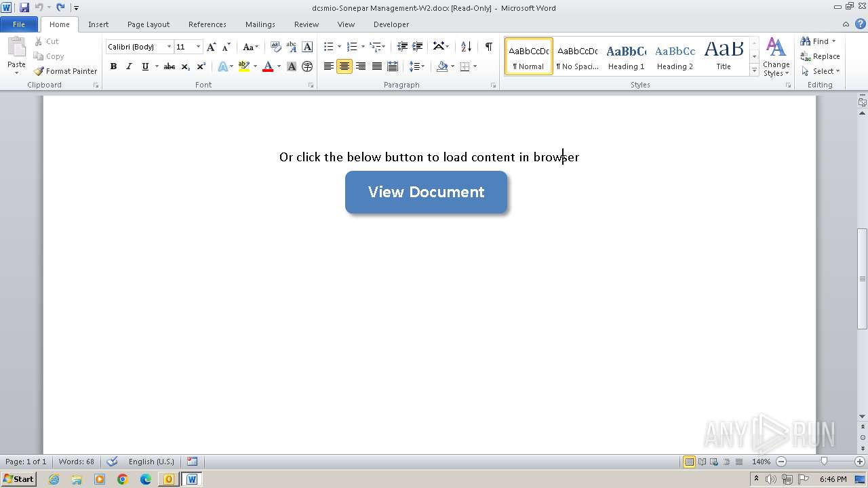Switch to References tab

coord(208,24)
